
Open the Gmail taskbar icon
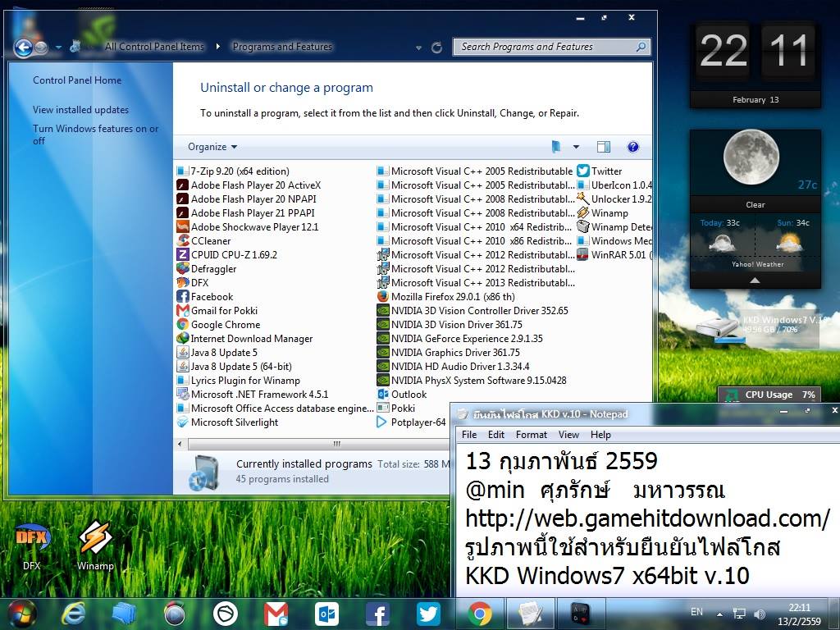(276, 614)
